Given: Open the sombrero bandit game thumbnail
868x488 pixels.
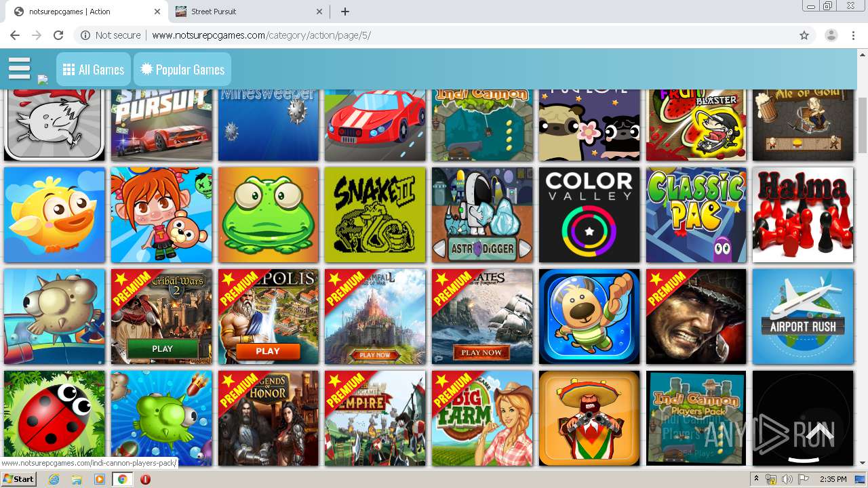Looking at the screenshot, I should pyautogui.click(x=589, y=418).
